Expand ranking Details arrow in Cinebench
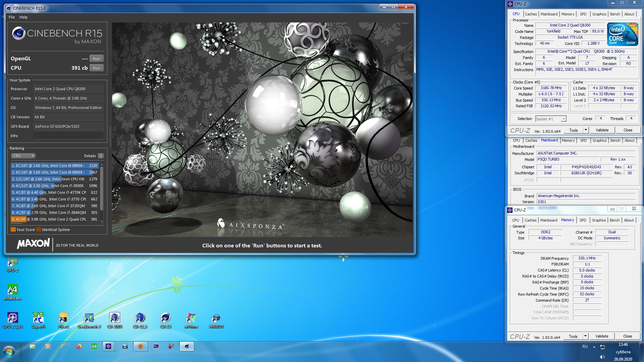 click(x=101, y=156)
